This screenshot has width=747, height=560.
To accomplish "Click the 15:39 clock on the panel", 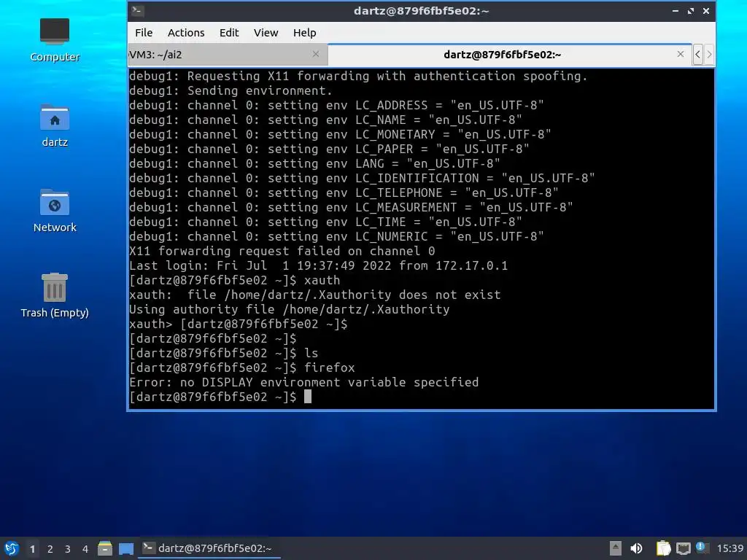I will (729, 548).
